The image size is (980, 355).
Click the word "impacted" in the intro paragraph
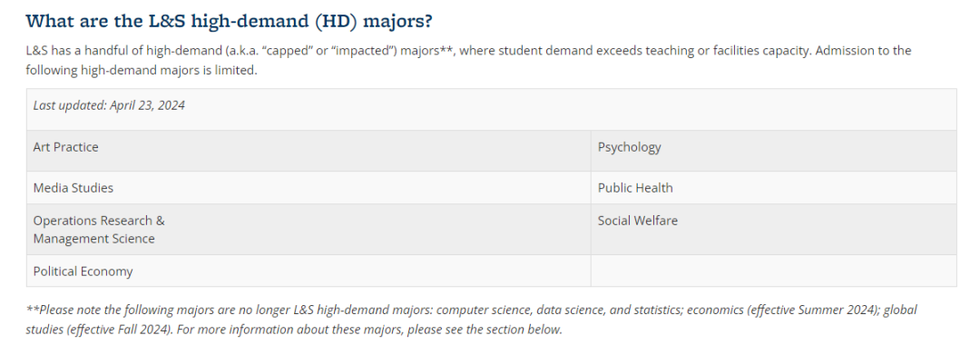point(361,51)
